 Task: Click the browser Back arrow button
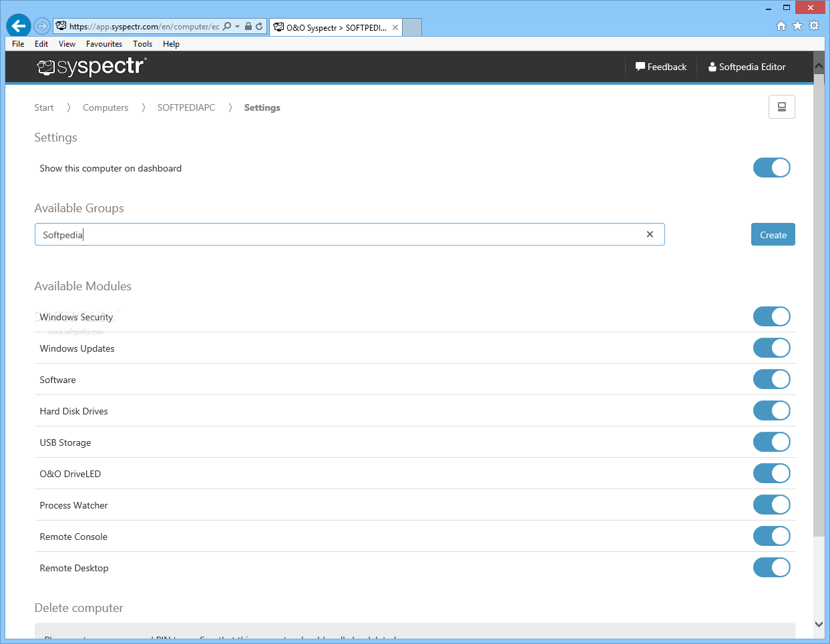click(x=19, y=26)
